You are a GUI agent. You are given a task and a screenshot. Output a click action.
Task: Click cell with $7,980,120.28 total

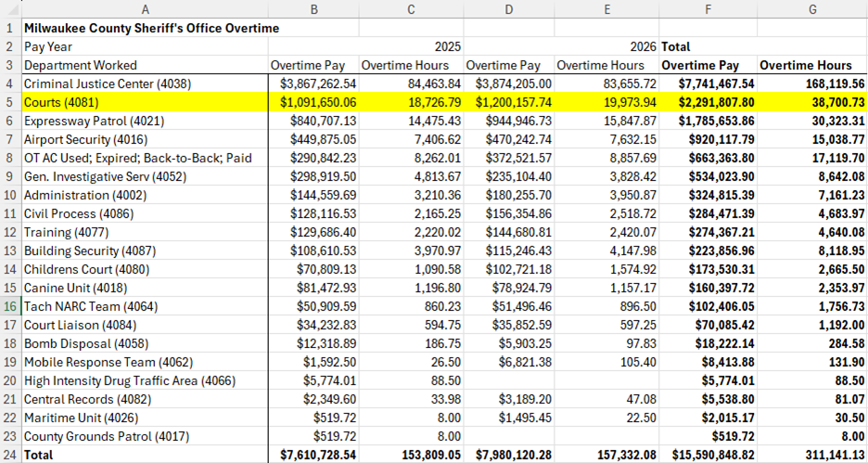[x=509, y=455]
